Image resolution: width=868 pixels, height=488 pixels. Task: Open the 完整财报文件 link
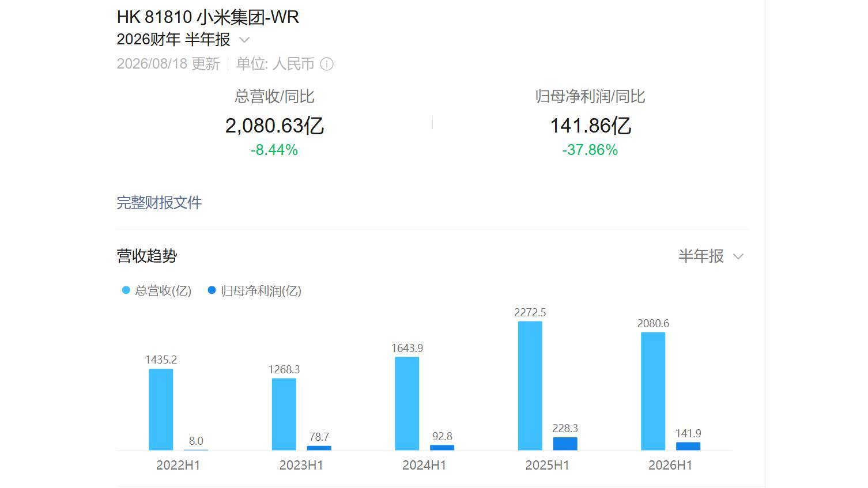tap(159, 203)
